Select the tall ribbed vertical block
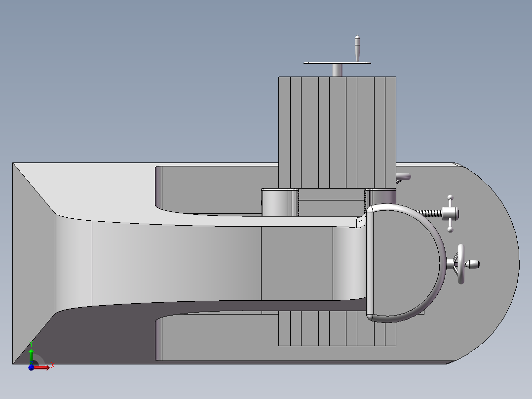 (337, 132)
